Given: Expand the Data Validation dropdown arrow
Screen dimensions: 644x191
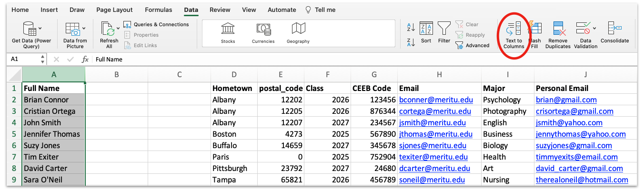Looking at the screenshot, I should coord(594,29).
